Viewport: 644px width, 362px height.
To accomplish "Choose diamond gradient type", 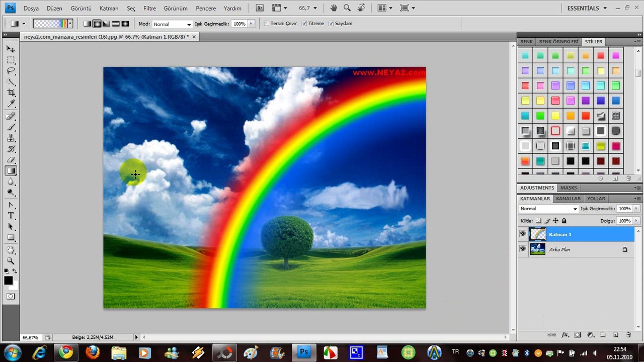I will coord(125,24).
